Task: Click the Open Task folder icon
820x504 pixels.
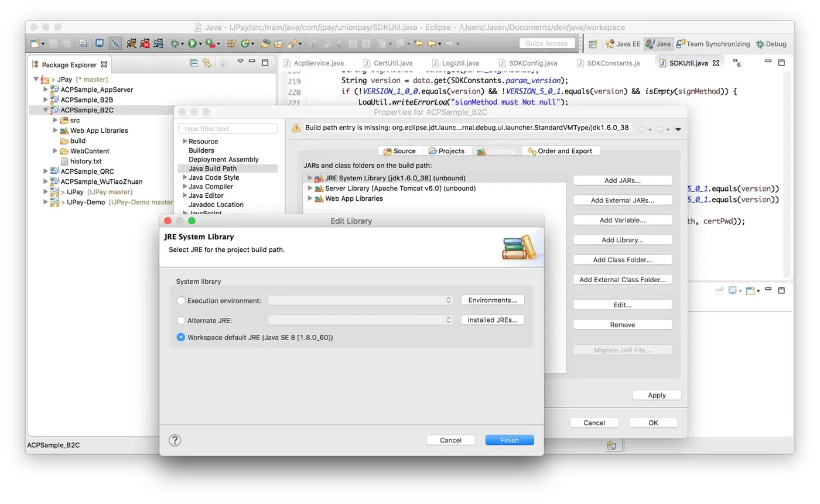Action: pos(278,43)
